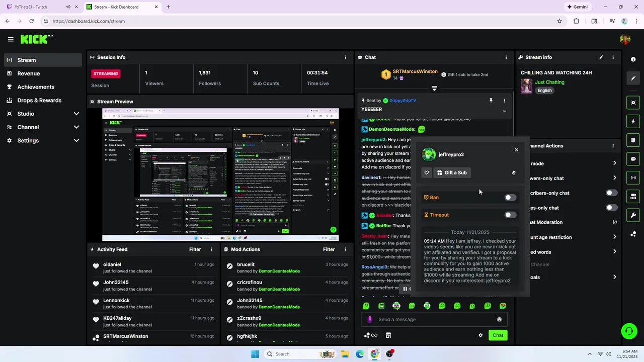Click the Gemini button in Chrome
The height and width of the screenshot is (362, 644).
click(578, 7)
